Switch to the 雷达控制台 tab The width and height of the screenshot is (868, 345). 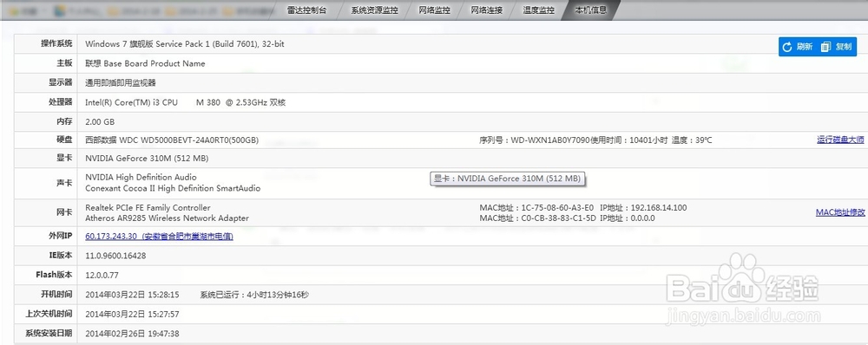306,10
